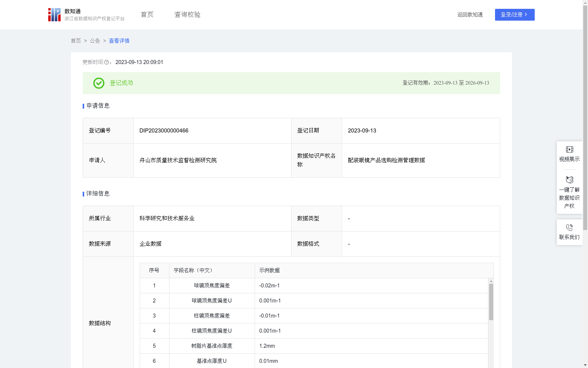
Task: Select the 登记日期 value 2023-09-13
Action: pyautogui.click(x=362, y=131)
